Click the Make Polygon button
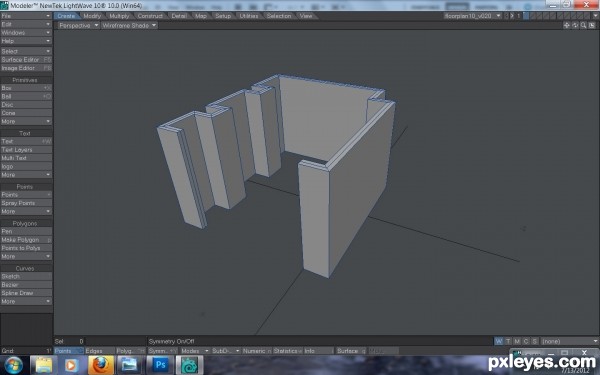Viewport: 600px width, 375px height. pos(26,240)
